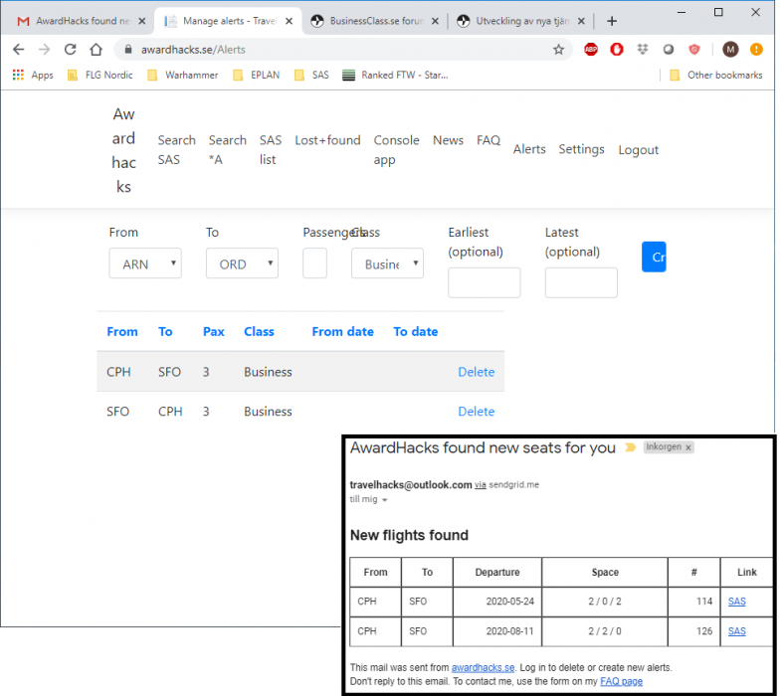Open the To airport dropdown showing ORD
The image size is (784, 696).
pos(242,263)
